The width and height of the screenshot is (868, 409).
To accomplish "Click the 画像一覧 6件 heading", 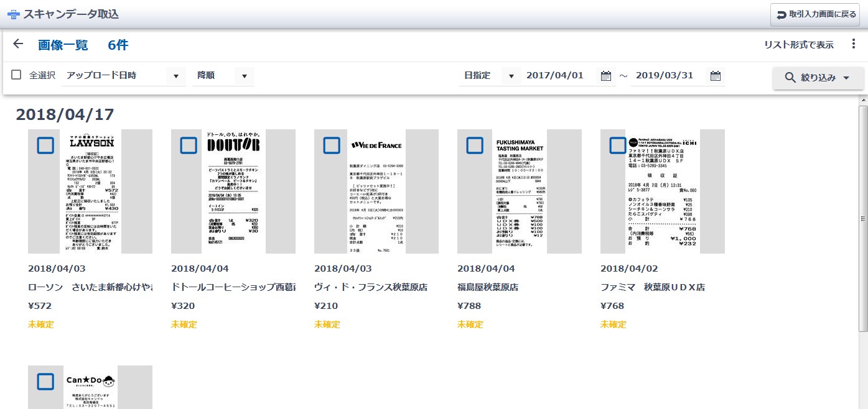I will click(83, 45).
